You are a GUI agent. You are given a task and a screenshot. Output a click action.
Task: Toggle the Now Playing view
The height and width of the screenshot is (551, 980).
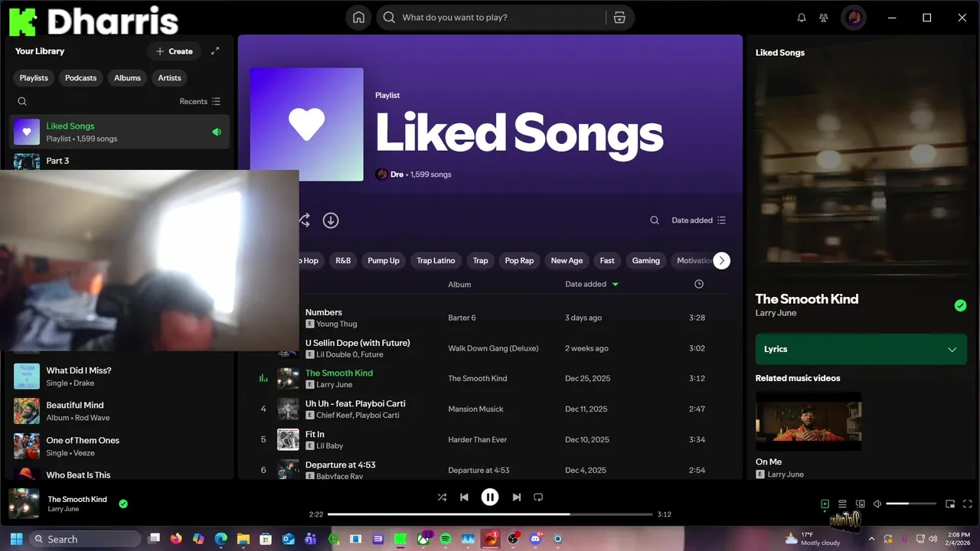[825, 504]
